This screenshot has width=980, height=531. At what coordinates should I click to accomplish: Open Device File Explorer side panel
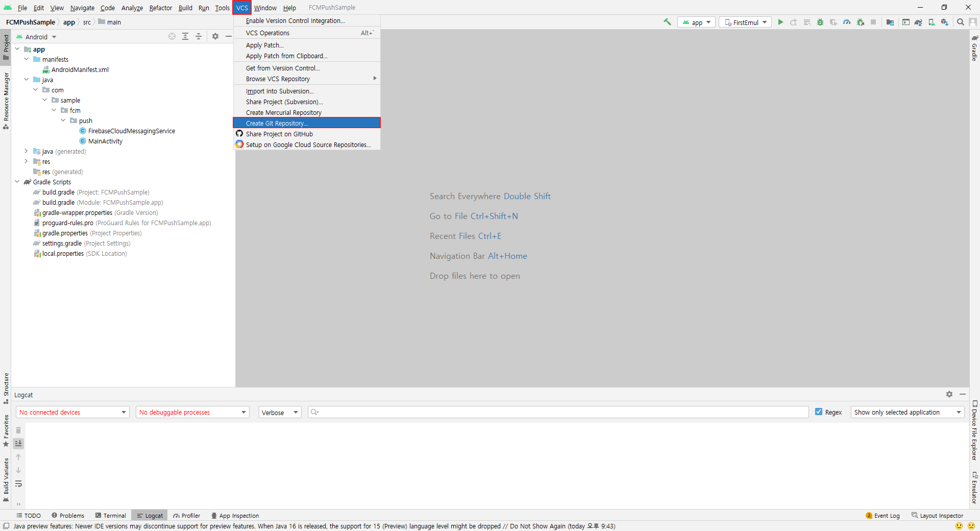pyautogui.click(x=974, y=430)
